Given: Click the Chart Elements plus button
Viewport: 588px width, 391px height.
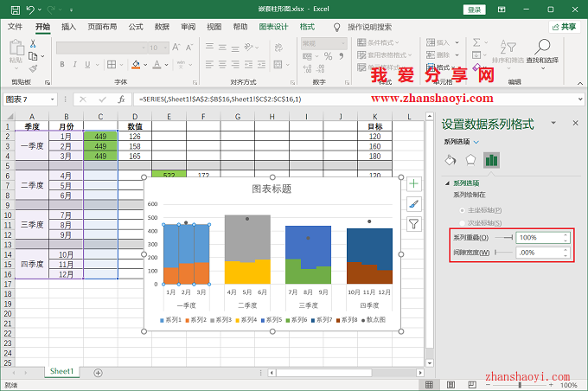Looking at the screenshot, I should 413,184.
